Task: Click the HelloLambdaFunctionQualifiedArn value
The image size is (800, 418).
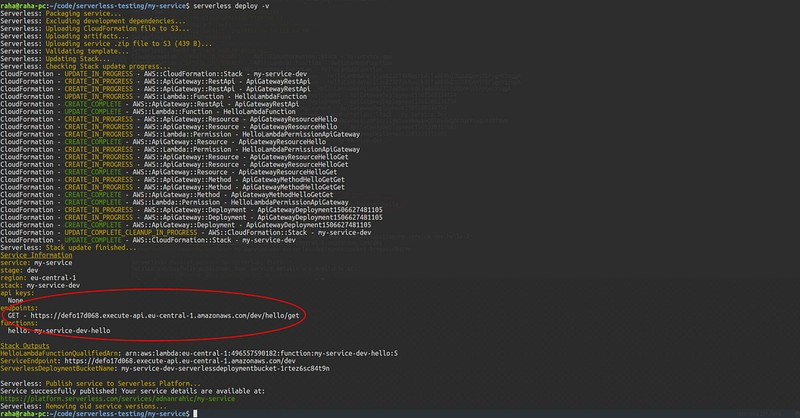Action: [x=261, y=353]
